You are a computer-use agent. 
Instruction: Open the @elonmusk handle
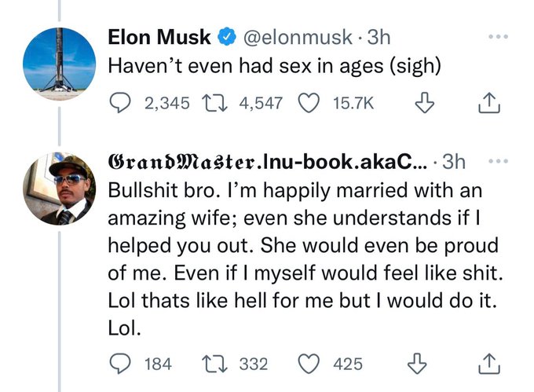pyautogui.click(x=298, y=37)
